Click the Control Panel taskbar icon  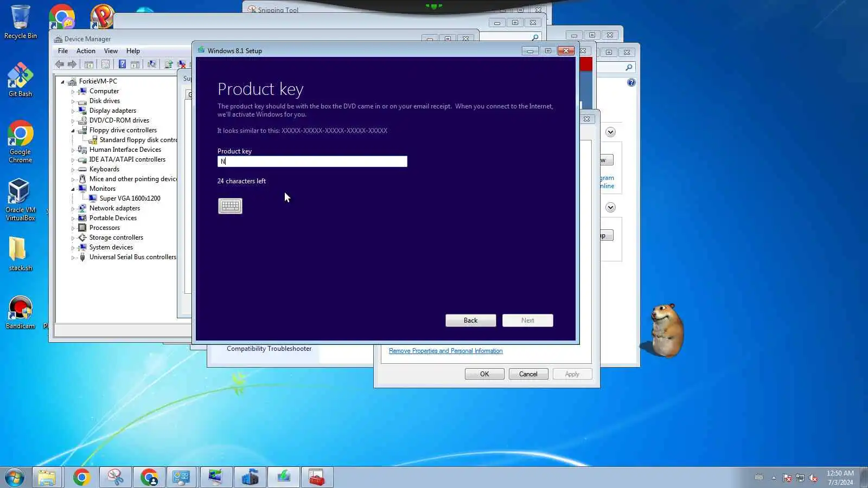click(x=181, y=478)
